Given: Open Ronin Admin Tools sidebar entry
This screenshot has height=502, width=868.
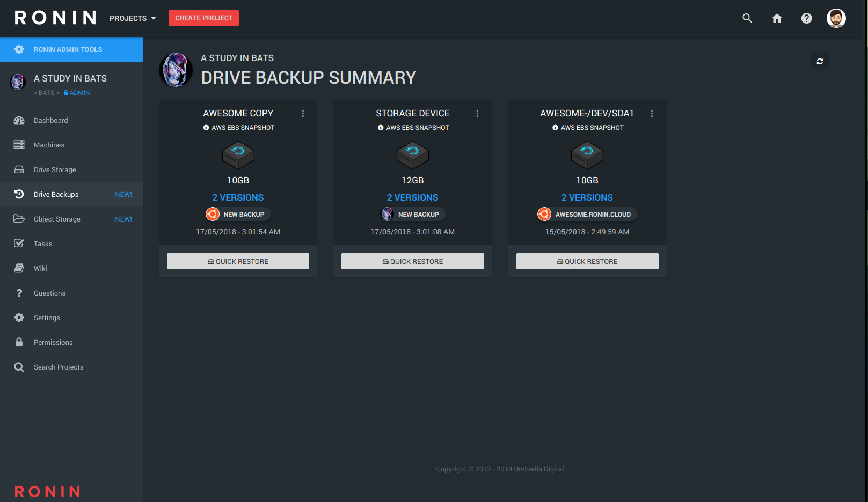Looking at the screenshot, I should click(x=71, y=49).
